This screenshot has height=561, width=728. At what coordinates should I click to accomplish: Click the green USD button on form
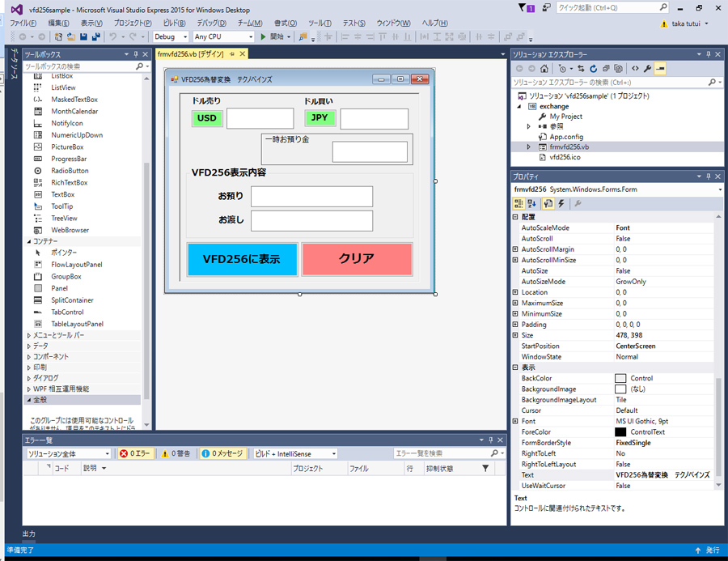pyautogui.click(x=207, y=118)
